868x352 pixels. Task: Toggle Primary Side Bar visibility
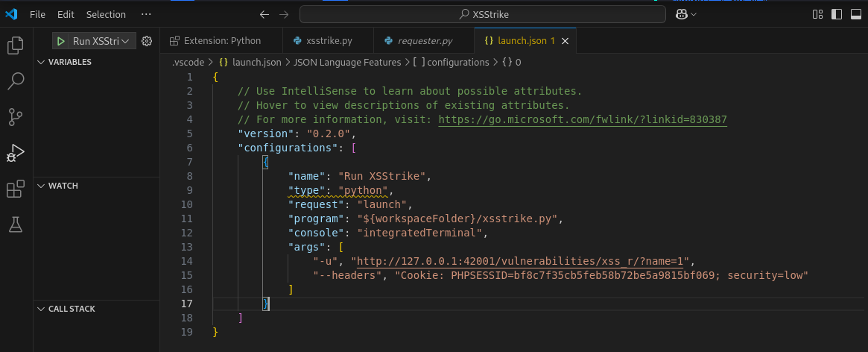click(837, 14)
